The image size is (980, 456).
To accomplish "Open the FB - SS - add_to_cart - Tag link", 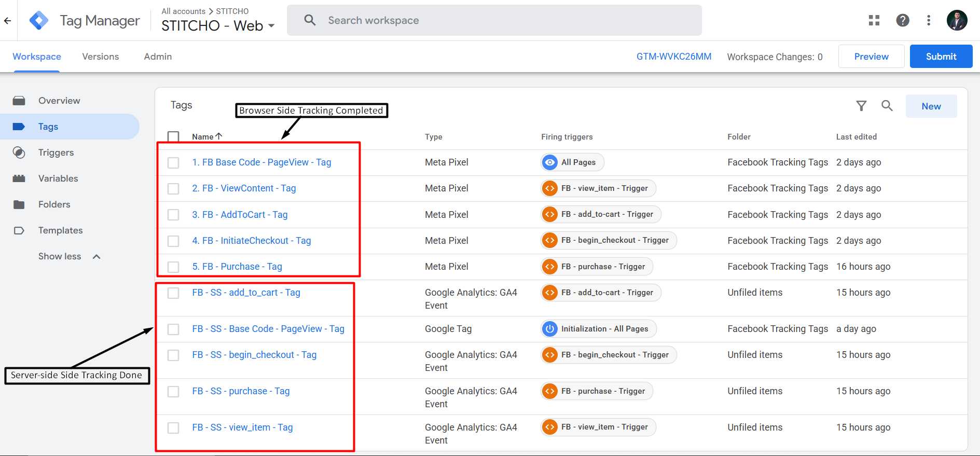I will click(x=246, y=293).
